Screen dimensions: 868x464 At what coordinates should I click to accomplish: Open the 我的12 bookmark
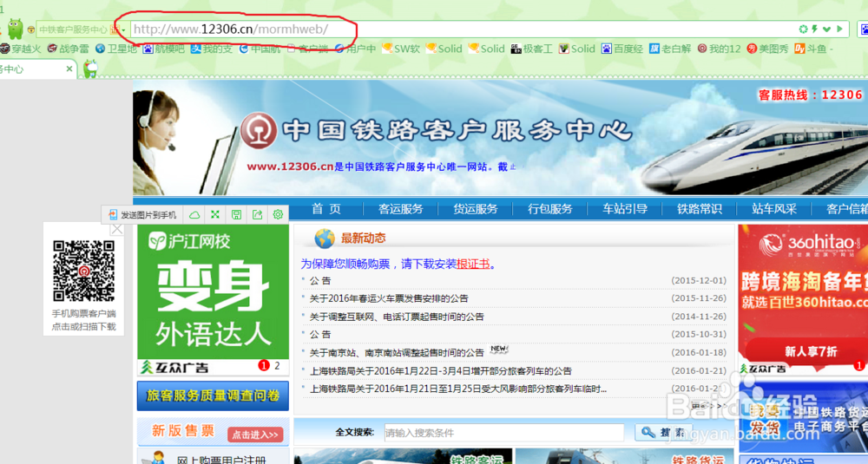[719, 49]
